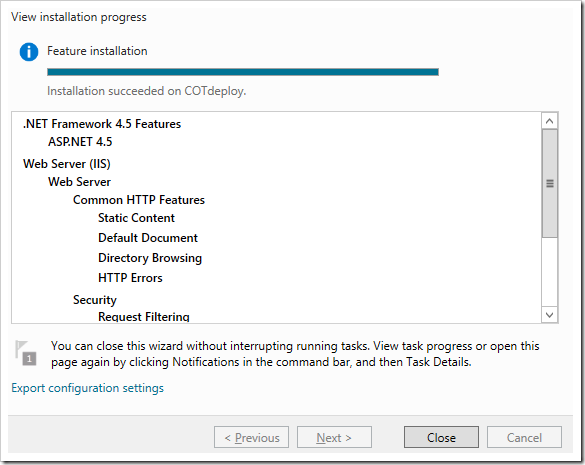Click the Previous button
Image resolution: width=585 pixels, height=465 pixels.
(251, 437)
